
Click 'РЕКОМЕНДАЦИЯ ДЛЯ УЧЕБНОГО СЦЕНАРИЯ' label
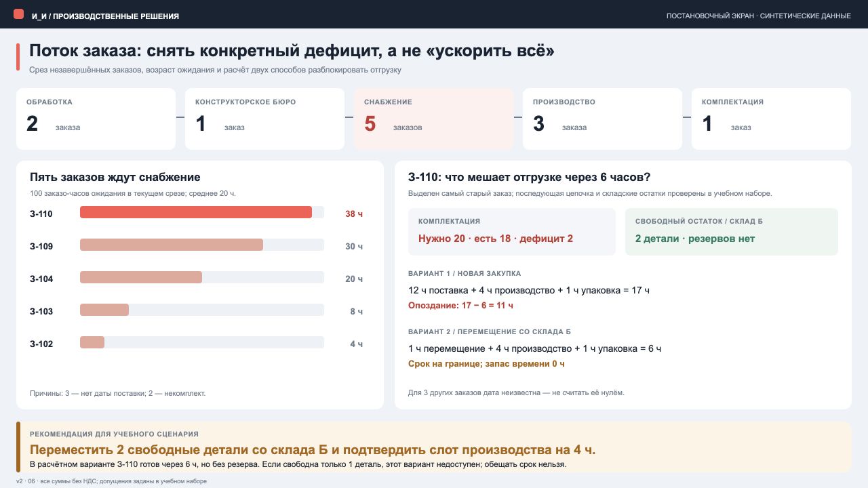pos(114,434)
